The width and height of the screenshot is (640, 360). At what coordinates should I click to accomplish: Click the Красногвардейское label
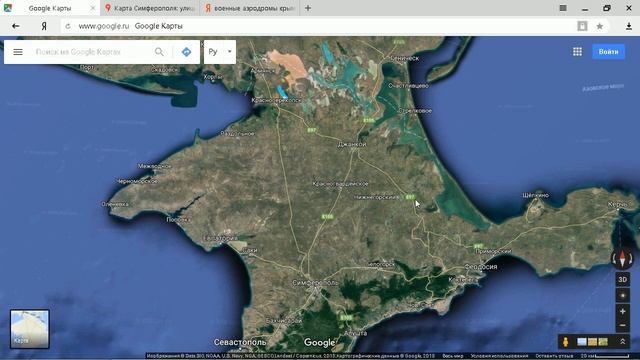340,184
